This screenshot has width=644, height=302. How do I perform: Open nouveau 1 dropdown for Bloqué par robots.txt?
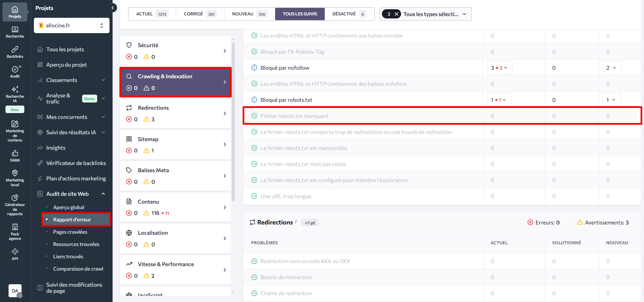coord(611,100)
